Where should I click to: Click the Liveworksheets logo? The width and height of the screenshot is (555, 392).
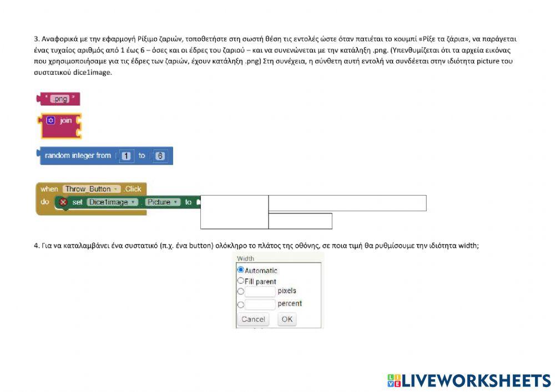pyautogui.click(x=469, y=380)
